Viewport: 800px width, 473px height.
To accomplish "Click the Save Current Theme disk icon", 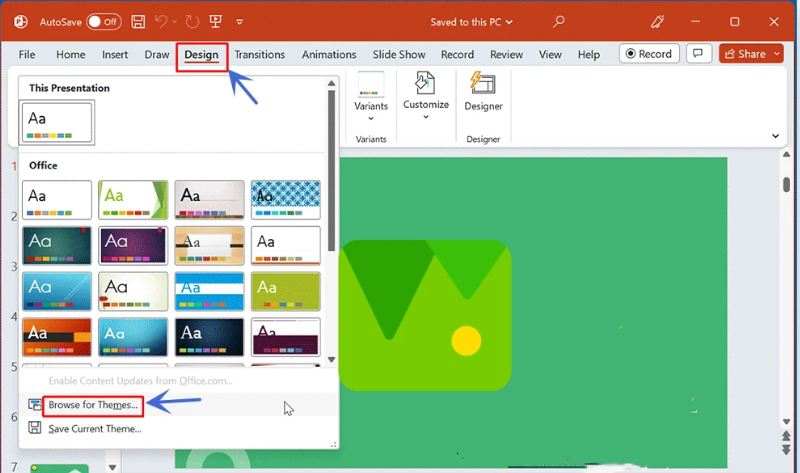I will click(35, 428).
